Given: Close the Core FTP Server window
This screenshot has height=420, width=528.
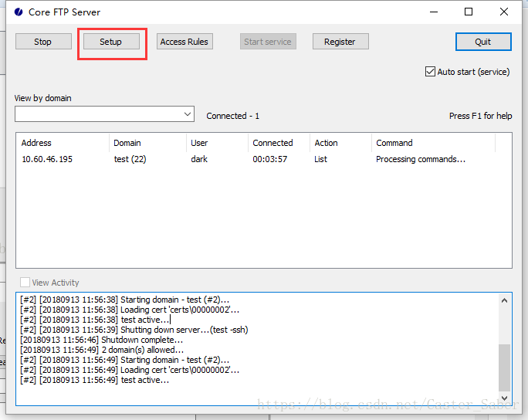Looking at the screenshot, I should (x=504, y=12).
